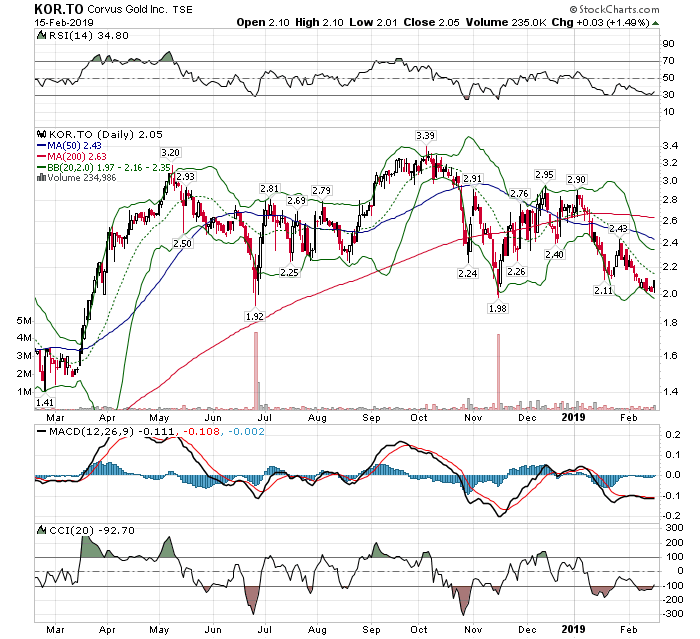Click the 1.98 November low annotation
The width and height of the screenshot is (700, 639).
click(498, 308)
